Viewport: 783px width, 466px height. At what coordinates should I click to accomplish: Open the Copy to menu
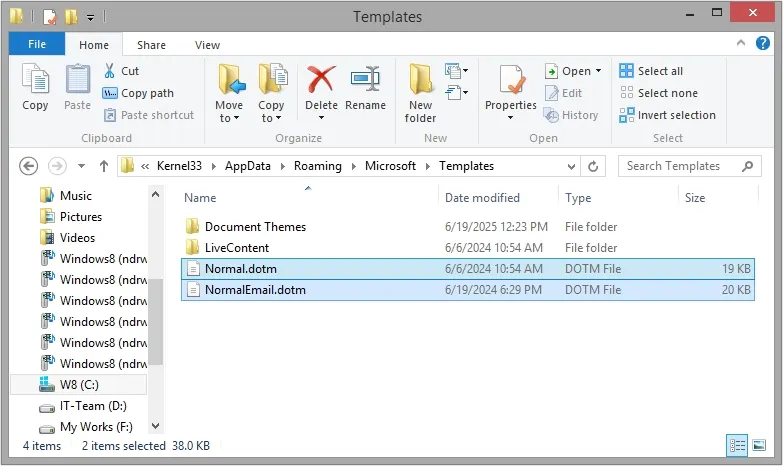click(x=271, y=93)
